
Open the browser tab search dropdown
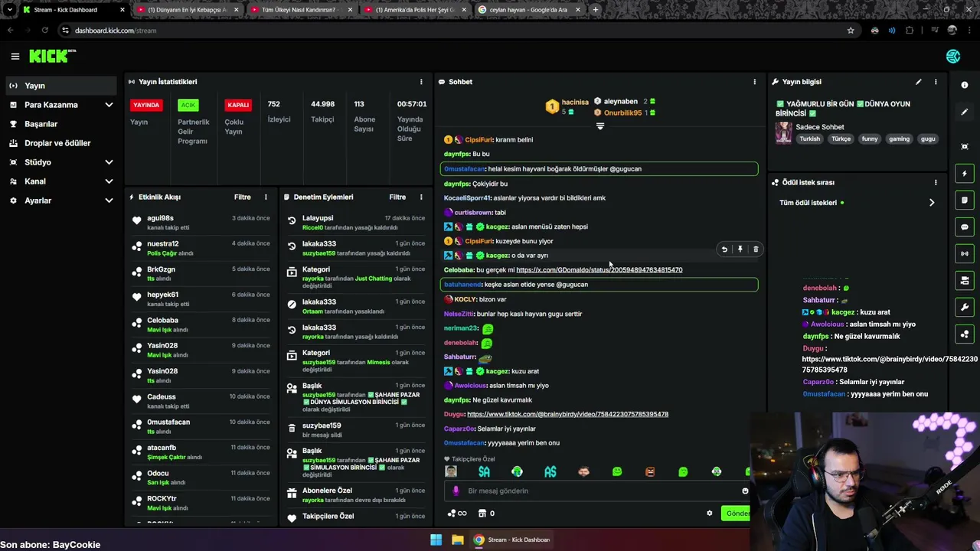pyautogui.click(x=9, y=10)
